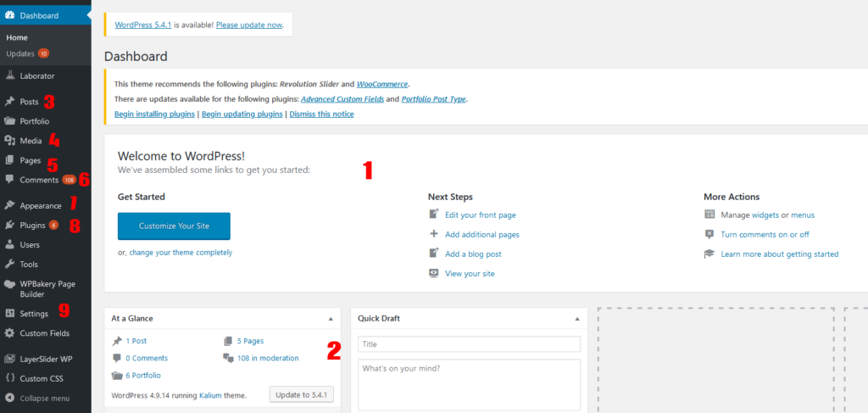The image size is (868, 413).
Task: Follow the Please update now link
Action: coord(249,25)
